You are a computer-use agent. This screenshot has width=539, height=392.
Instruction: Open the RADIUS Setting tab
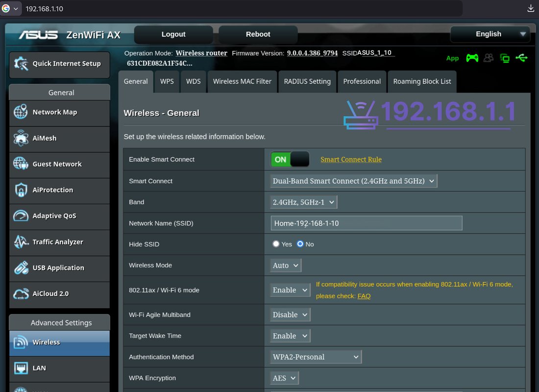pos(307,81)
